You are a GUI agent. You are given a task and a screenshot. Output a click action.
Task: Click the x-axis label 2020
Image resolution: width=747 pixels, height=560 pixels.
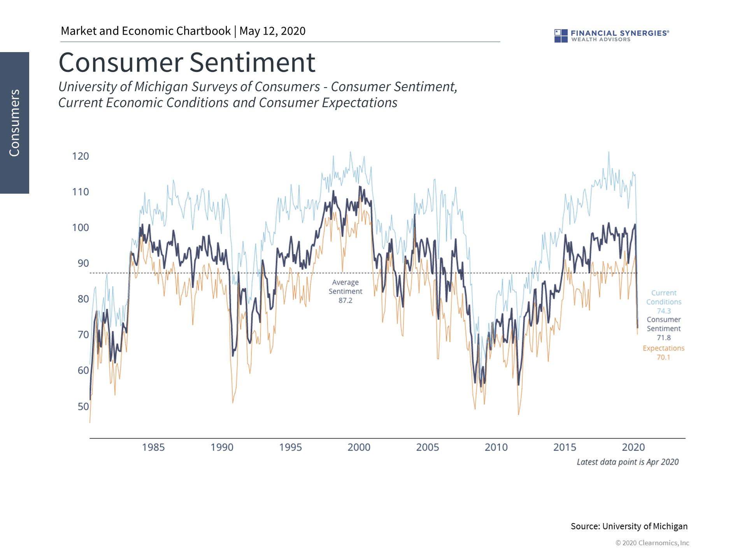coord(633,447)
